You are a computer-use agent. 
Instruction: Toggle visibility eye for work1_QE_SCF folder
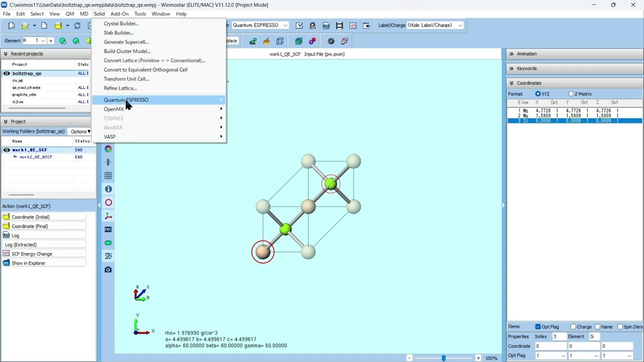click(x=7, y=150)
